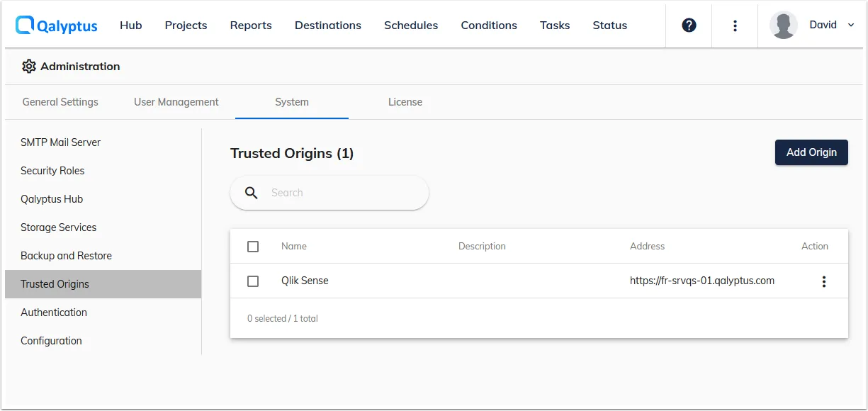868x411 pixels.
Task: Select all origins with the header checkbox
Action: (x=252, y=246)
